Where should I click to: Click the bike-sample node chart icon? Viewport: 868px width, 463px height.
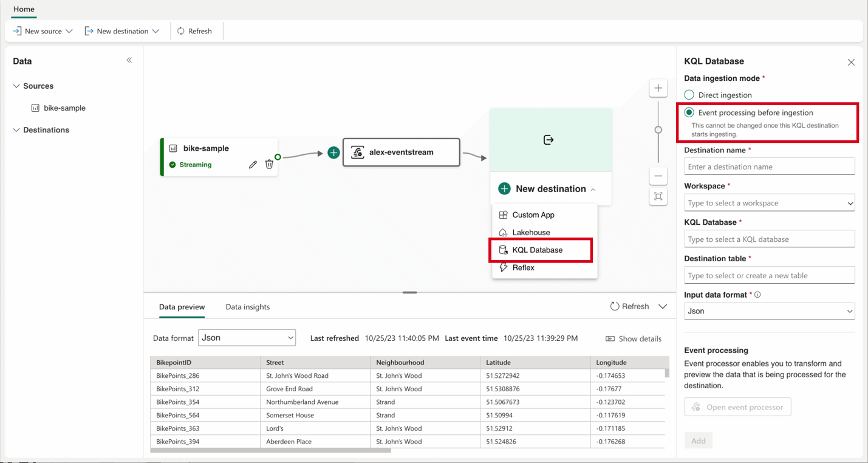coord(173,148)
